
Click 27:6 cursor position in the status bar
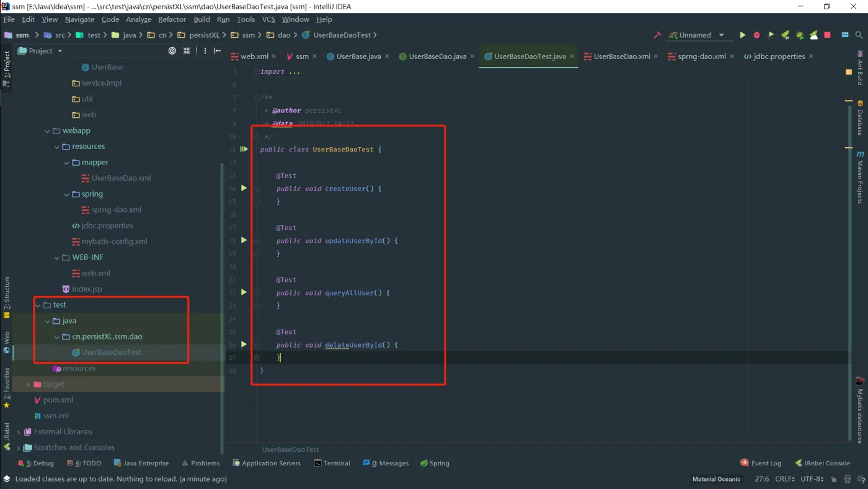[x=761, y=479]
